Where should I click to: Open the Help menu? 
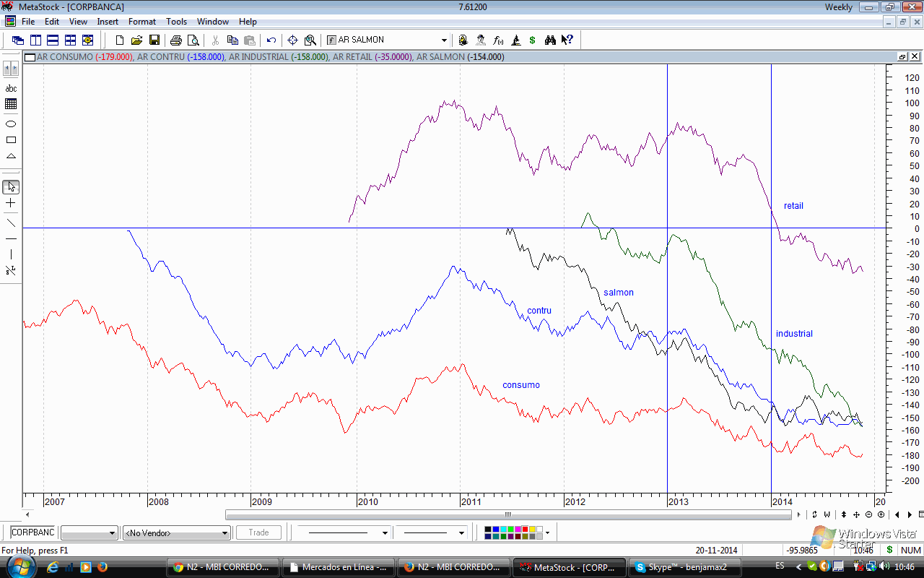tap(248, 22)
